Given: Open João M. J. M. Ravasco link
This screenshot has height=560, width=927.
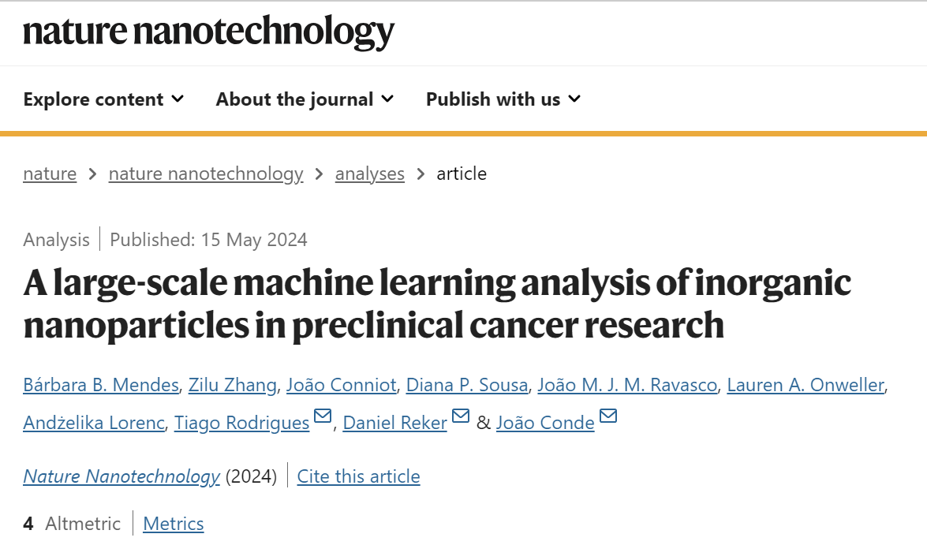Looking at the screenshot, I should pyautogui.click(x=627, y=385).
